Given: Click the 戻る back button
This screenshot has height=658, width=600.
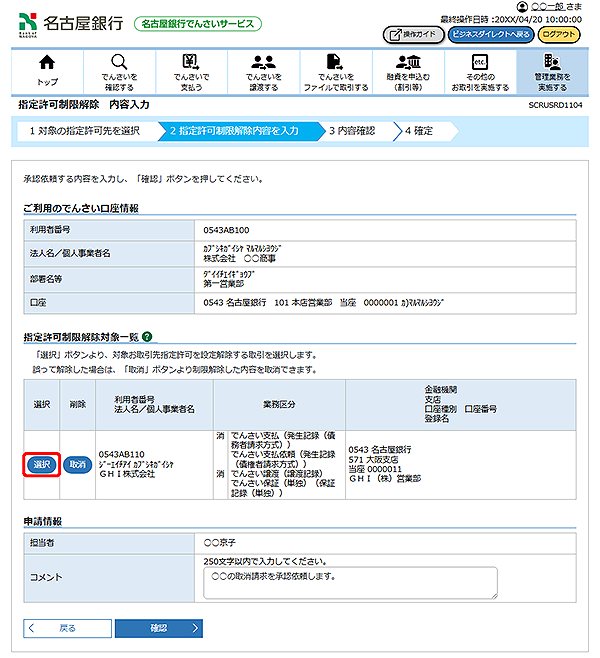Looking at the screenshot, I should 65,628.
